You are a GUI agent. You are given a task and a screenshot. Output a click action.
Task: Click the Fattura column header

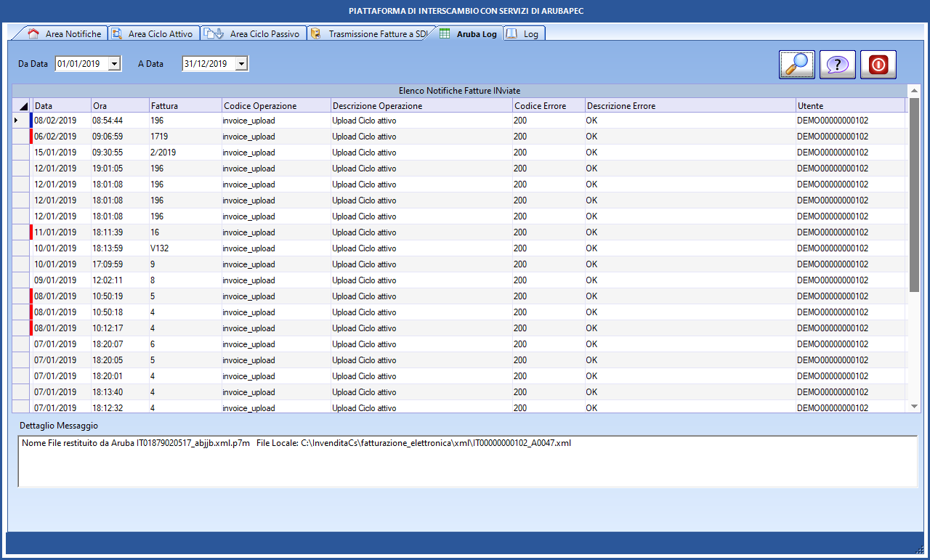pos(185,106)
